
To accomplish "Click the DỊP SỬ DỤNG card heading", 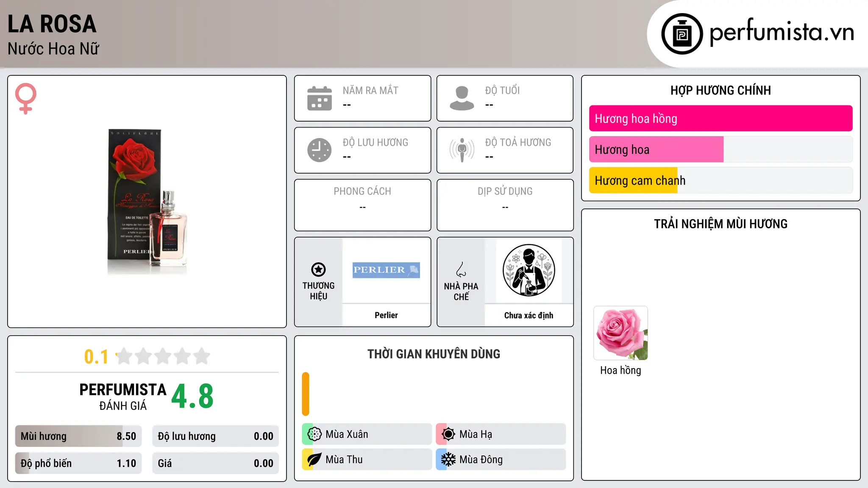I will coord(505,191).
